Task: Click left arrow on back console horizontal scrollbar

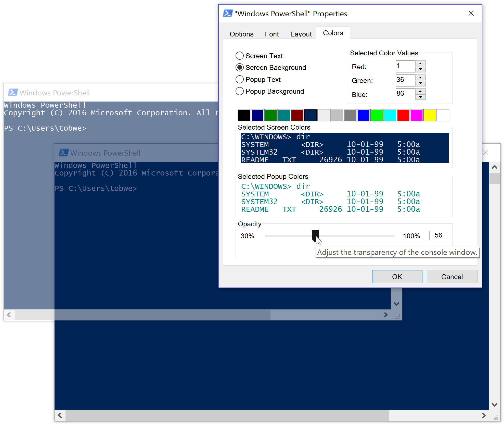Action: click(9, 315)
